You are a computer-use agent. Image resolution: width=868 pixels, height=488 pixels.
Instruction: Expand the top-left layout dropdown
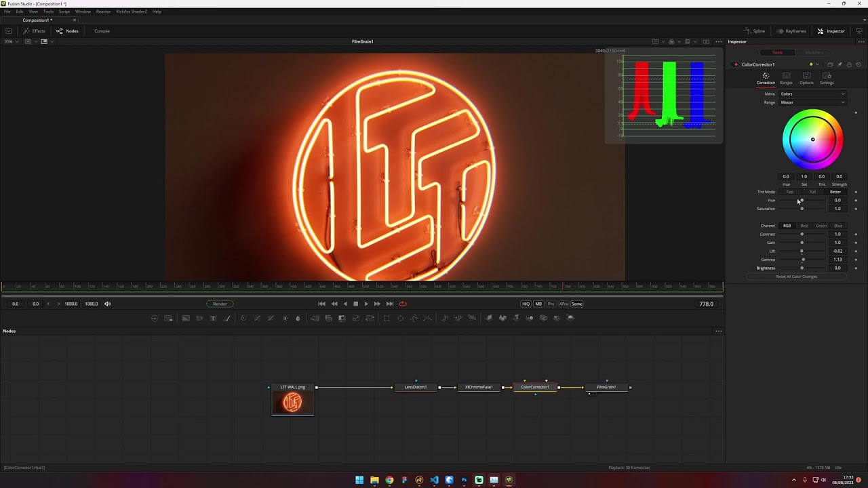pos(8,31)
